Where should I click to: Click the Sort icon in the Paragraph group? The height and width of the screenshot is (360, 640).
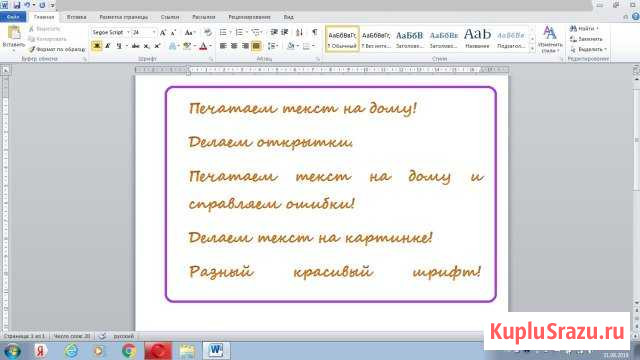pyautogui.click(x=299, y=32)
